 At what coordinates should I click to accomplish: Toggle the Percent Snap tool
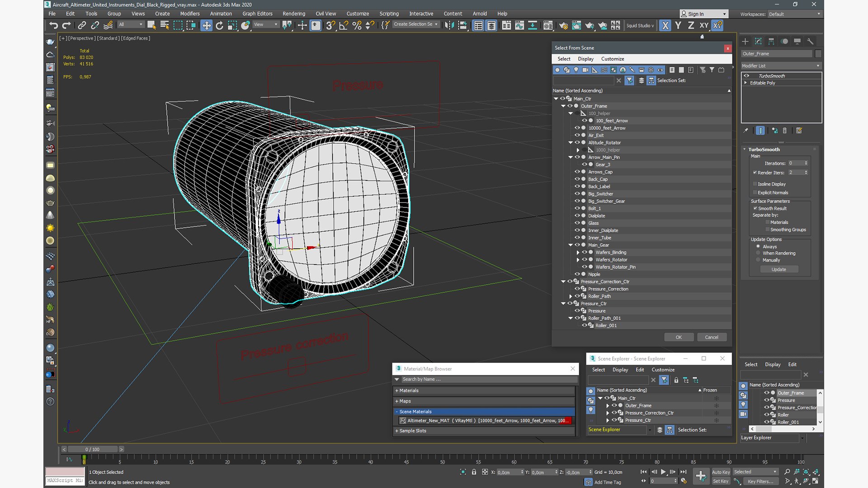point(357,25)
